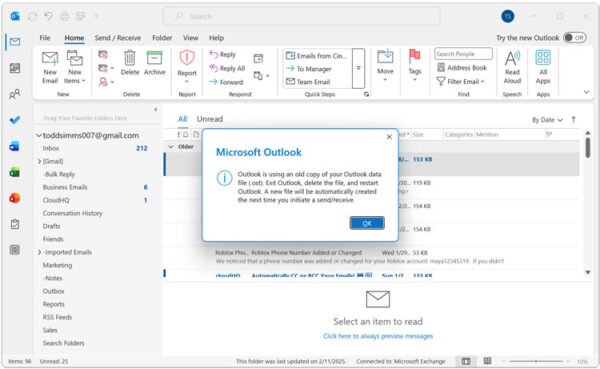Open To Do checkmark app

pyautogui.click(x=15, y=120)
